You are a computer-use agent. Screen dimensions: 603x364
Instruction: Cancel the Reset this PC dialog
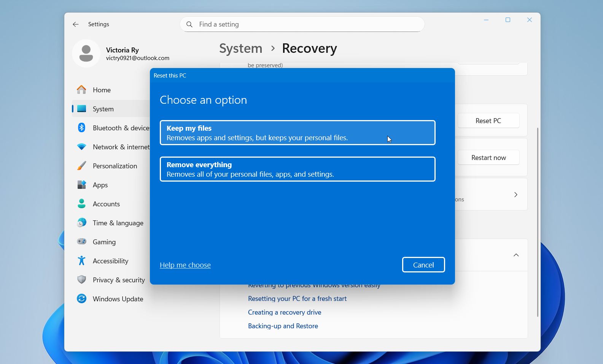423,265
